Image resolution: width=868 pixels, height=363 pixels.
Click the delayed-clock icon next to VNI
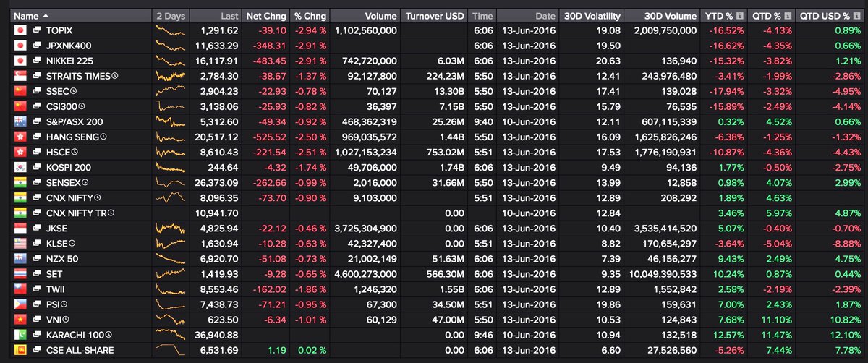[65, 320]
